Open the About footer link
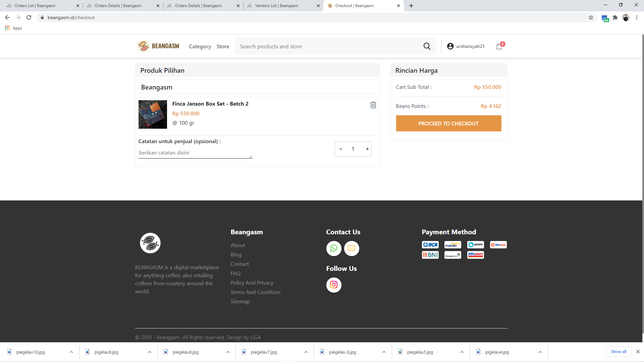This screenshot has width=644, height=362. pos(238,245)
